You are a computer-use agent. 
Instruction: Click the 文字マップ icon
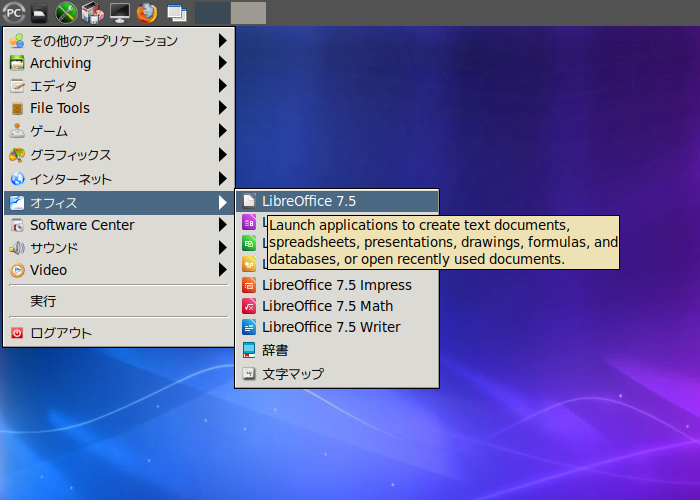click(x=249, y=373)
